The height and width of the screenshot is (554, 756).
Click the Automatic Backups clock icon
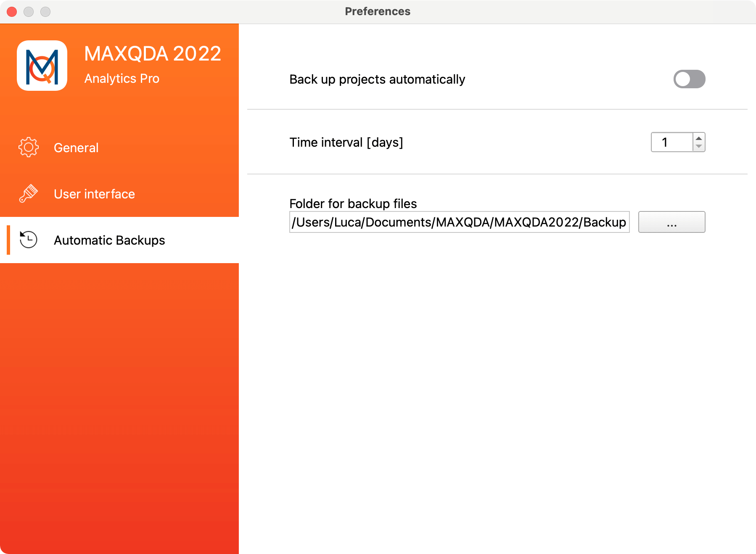(x=29, y=240)
